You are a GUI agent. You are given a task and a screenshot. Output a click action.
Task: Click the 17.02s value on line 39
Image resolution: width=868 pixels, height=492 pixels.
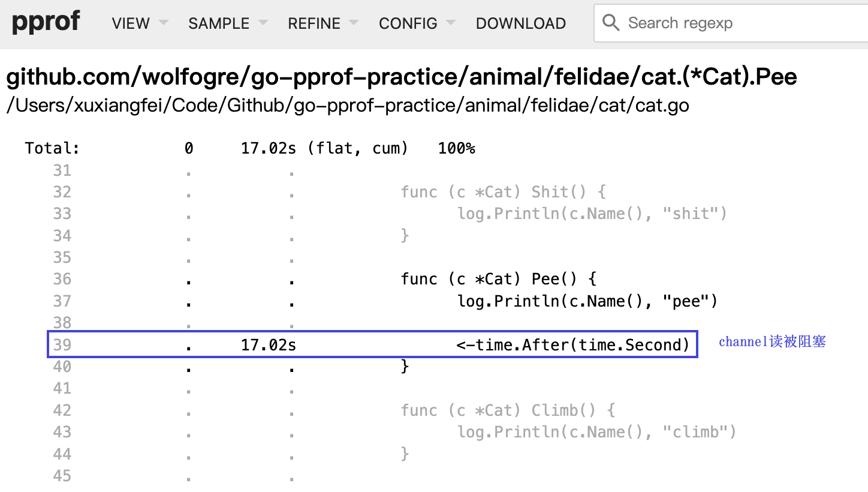(x=268, y=344)
